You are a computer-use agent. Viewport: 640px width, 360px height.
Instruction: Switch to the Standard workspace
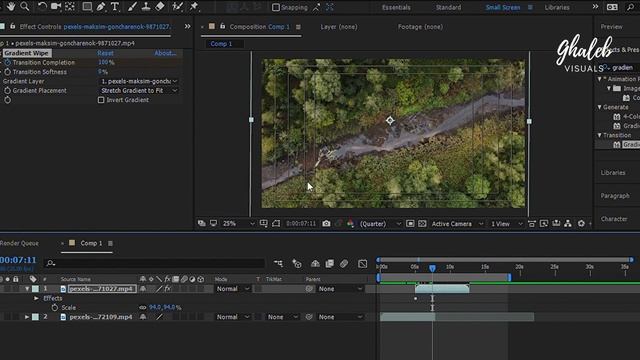pos(448,7)
